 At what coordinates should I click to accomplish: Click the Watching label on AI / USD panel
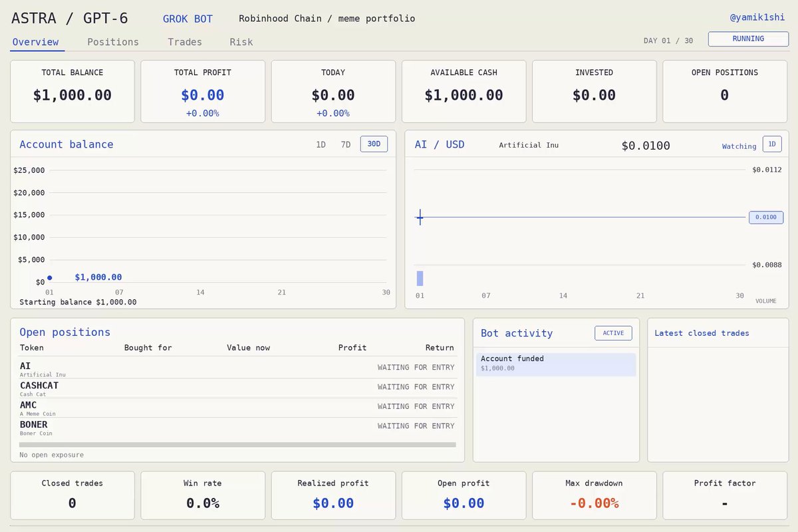tap(739, 146)
